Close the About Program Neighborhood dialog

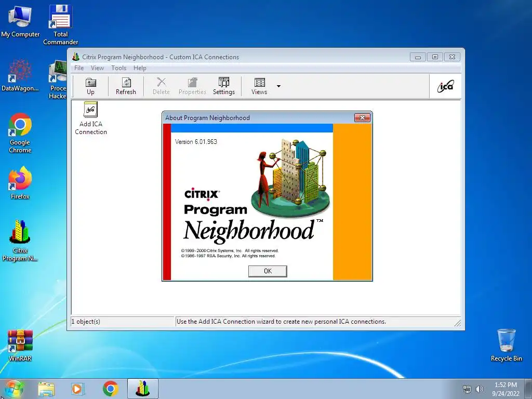tap(362, 118)
